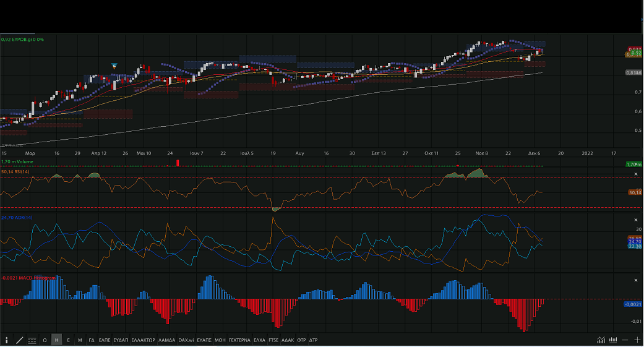Close the Volume indicator panel
Screen dimensions: 644x347
point(636,164)
